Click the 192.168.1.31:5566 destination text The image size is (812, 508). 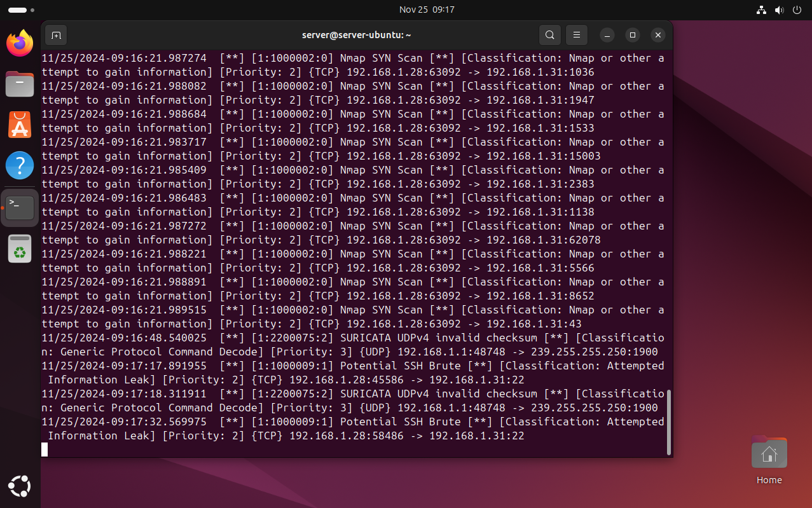point(540,268)
